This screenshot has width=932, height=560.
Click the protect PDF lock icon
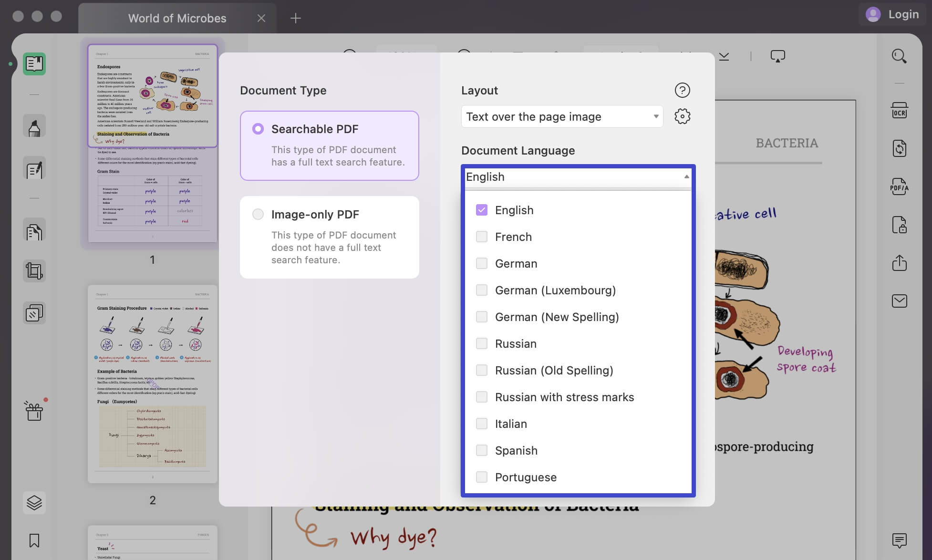pos(899,225)
